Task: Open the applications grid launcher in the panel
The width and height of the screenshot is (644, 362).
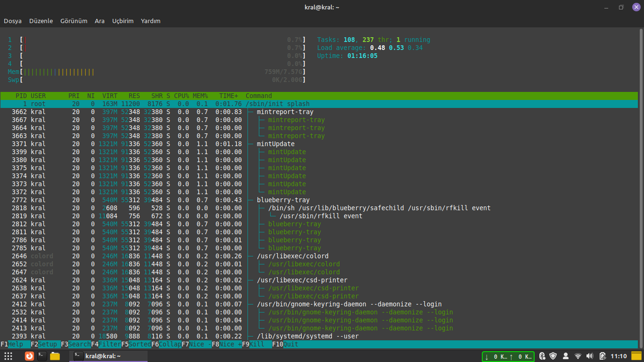Action: click(8, 356)
